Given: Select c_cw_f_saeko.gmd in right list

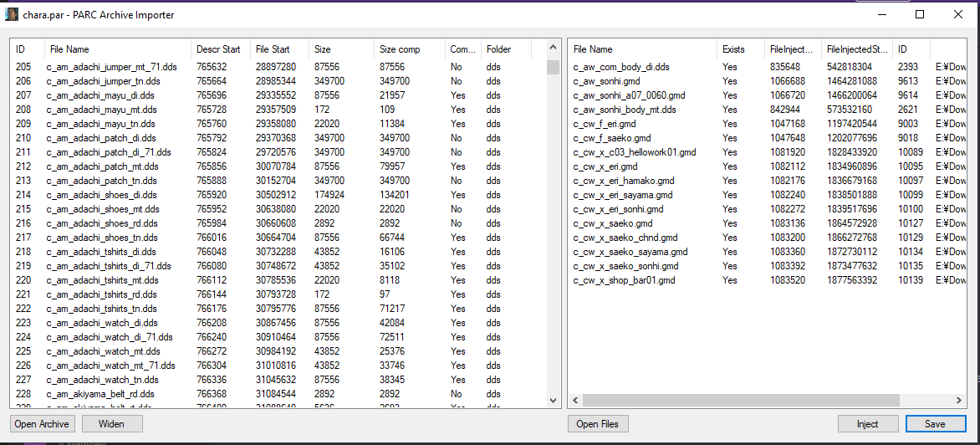Looking at the screenshot, I should coord(767,138).
